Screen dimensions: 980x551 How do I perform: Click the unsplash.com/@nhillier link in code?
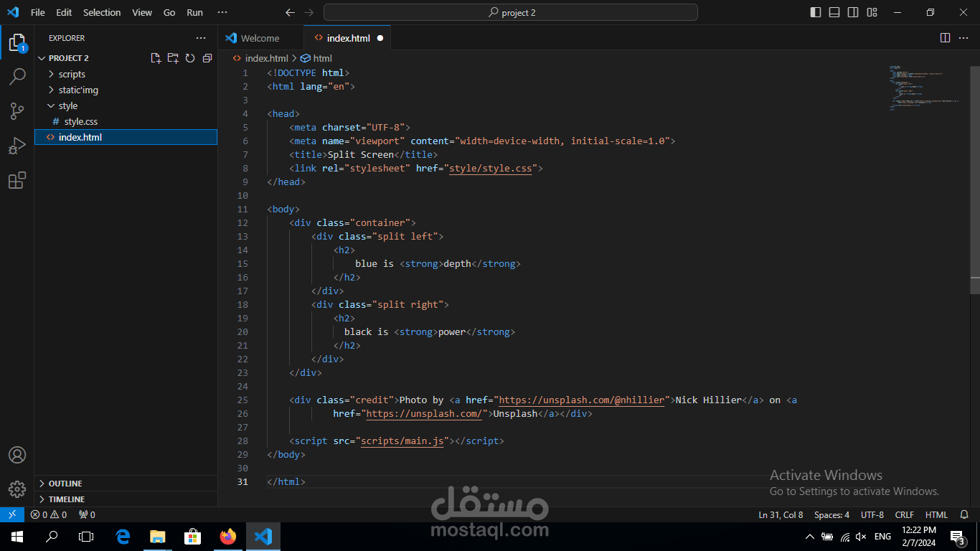[581, 400]
